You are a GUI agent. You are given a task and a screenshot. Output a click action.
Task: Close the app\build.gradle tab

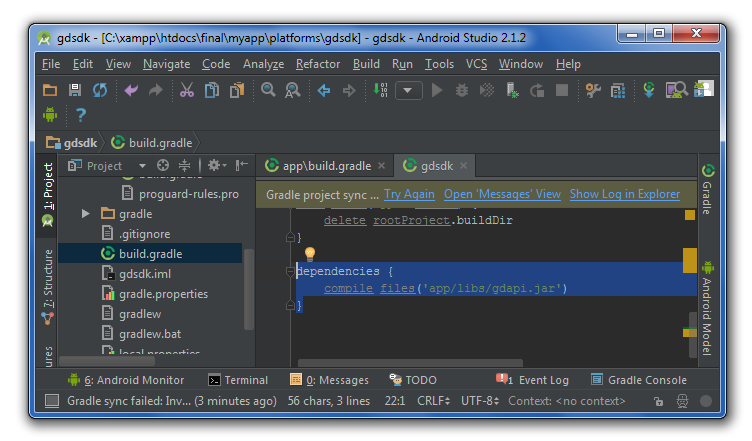(381, 165)
